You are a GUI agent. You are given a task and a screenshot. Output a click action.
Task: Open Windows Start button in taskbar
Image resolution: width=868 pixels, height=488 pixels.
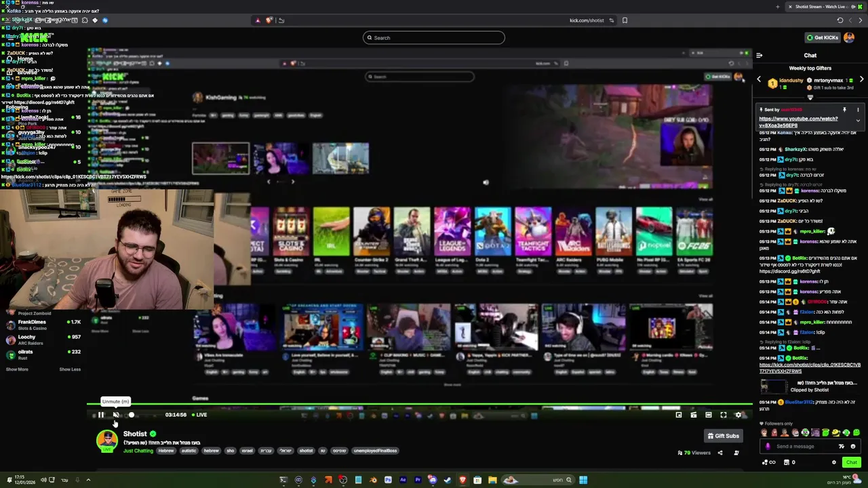click(583, 481)
